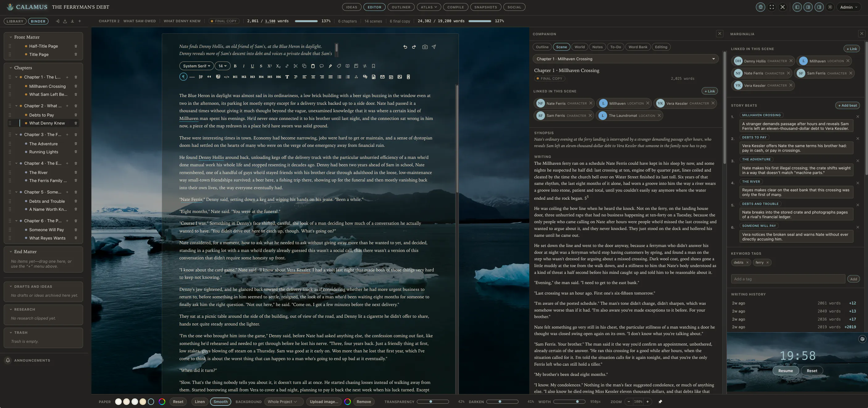Switch to the Outliner view
The height and width of the screenshot is (408, 868).
coord(401,7)
